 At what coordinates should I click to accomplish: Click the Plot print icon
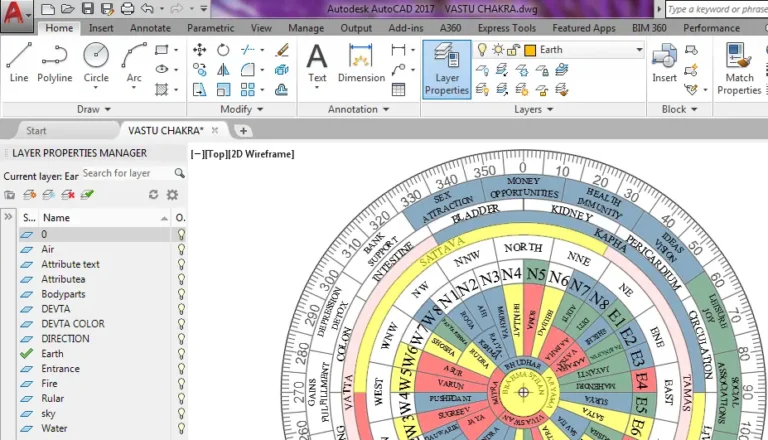coord(127,8)
